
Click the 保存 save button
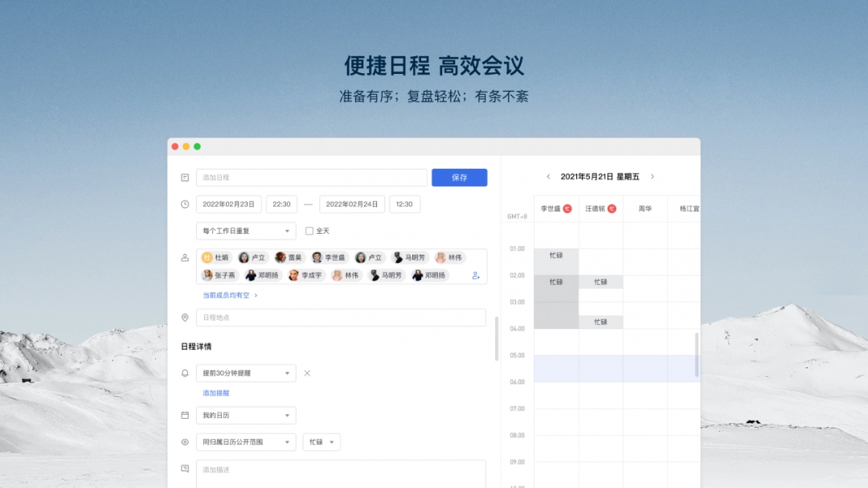click(x=459, y=178)
